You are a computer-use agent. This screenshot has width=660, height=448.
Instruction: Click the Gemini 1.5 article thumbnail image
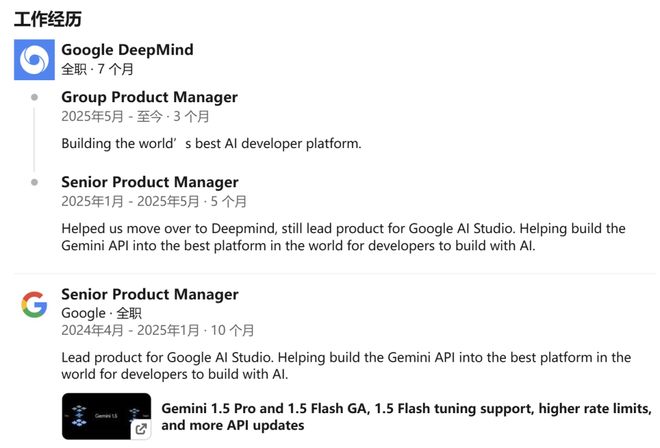click(106, 416)
